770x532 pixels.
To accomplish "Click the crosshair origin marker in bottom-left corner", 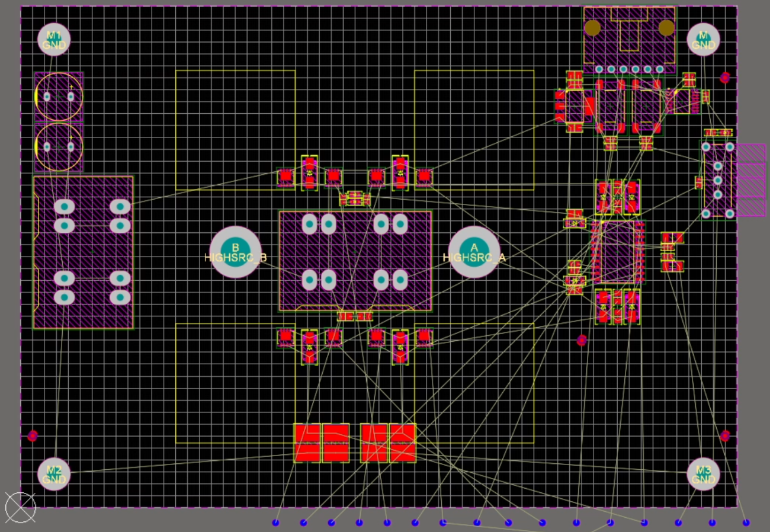I will (x=22, y=507).
